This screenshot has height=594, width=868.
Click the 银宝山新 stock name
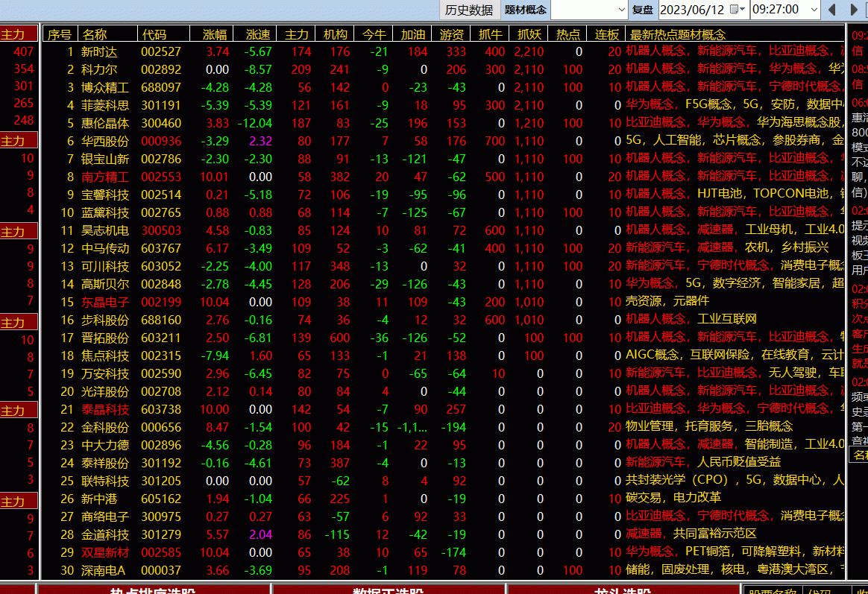(105, 159)
